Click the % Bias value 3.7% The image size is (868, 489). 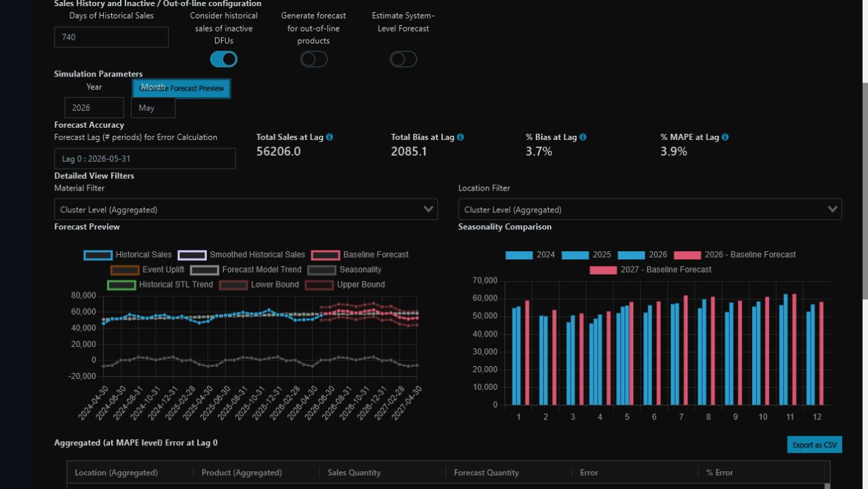point(539,152)
